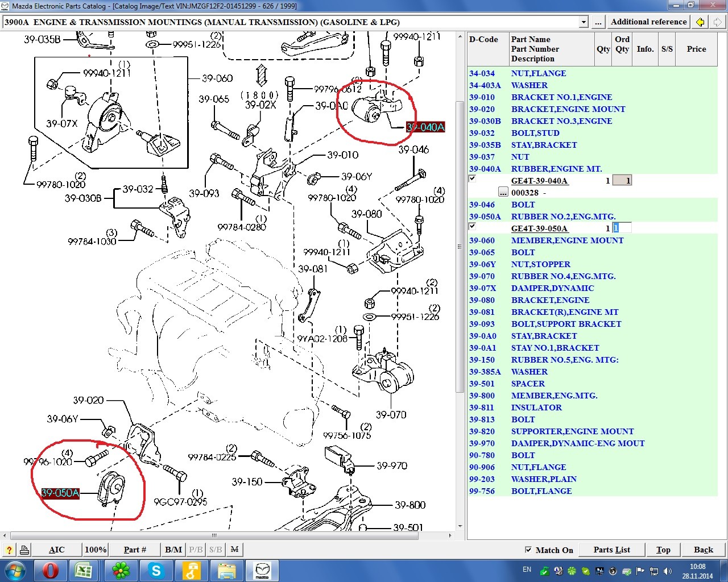This screenshot has height=582, width=728.
Task: Click the print icon in bottom toolbar
Action: pyautogui.click(x=24, y=550)
